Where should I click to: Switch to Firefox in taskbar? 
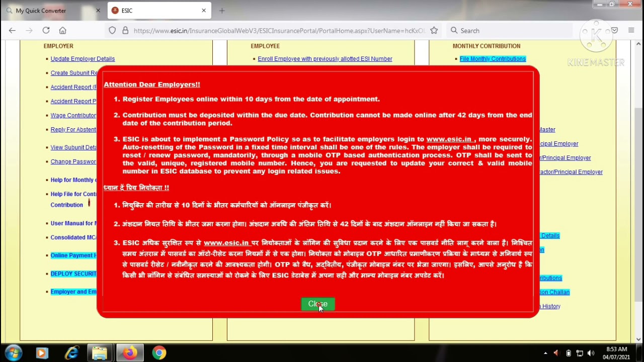coord(130,353)
